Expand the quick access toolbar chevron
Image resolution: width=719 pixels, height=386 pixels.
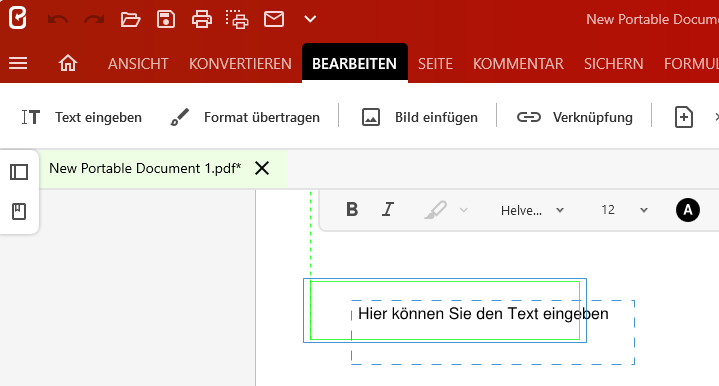(310, 19)
